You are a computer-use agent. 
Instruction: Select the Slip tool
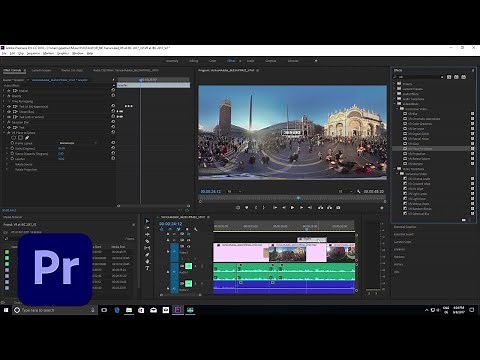(147, 248)
